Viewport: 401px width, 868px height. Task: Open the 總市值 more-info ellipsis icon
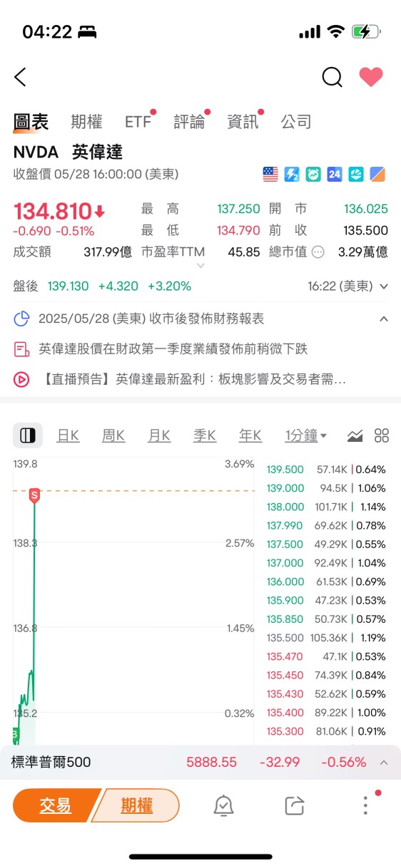[x=318, y=252]
